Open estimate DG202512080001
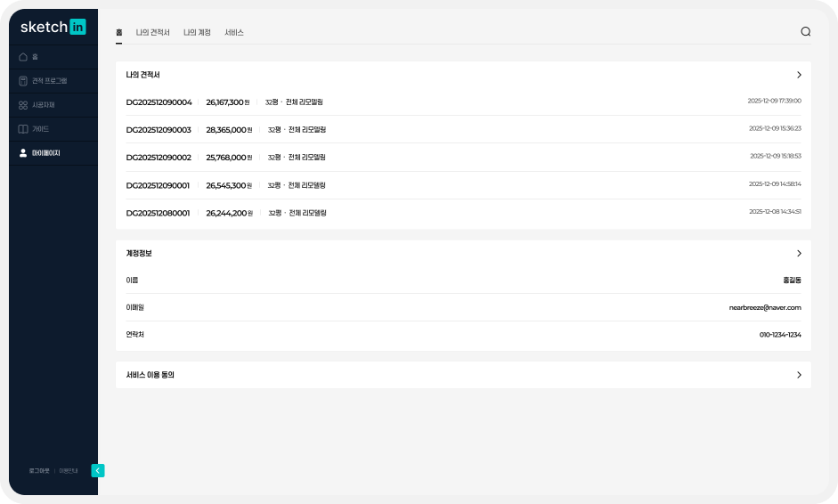Screen dimensions: 838x504 click(x=158, y=213)
